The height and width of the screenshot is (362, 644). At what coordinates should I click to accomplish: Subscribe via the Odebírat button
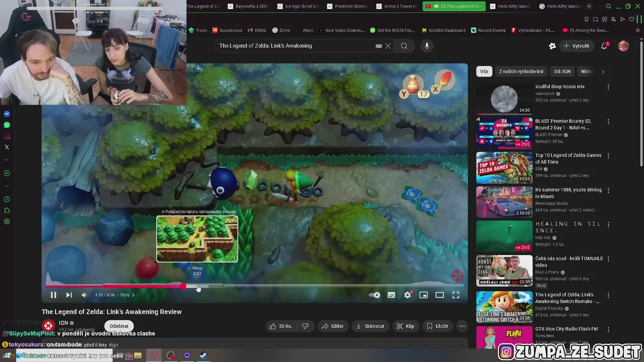pos(119,326)
